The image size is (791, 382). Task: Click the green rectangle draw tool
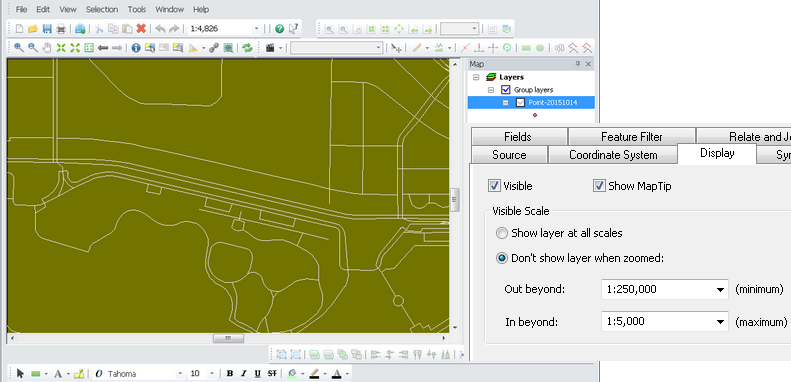point(526,48)
